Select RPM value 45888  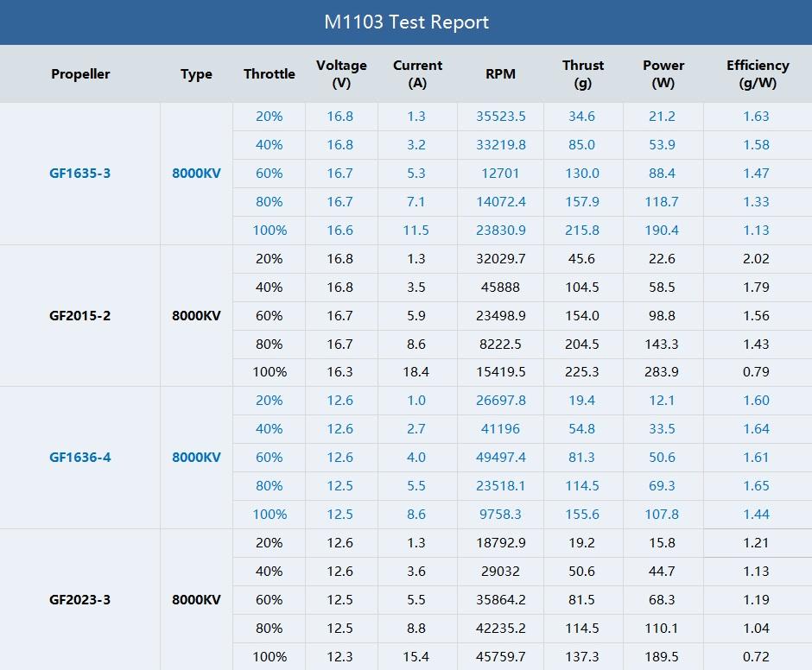pos(500,287)
